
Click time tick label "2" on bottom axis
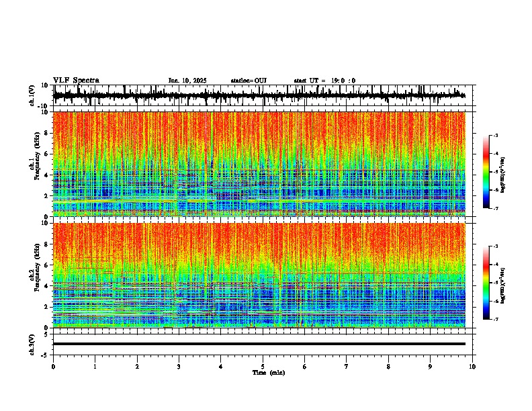(x=137, y=367)
